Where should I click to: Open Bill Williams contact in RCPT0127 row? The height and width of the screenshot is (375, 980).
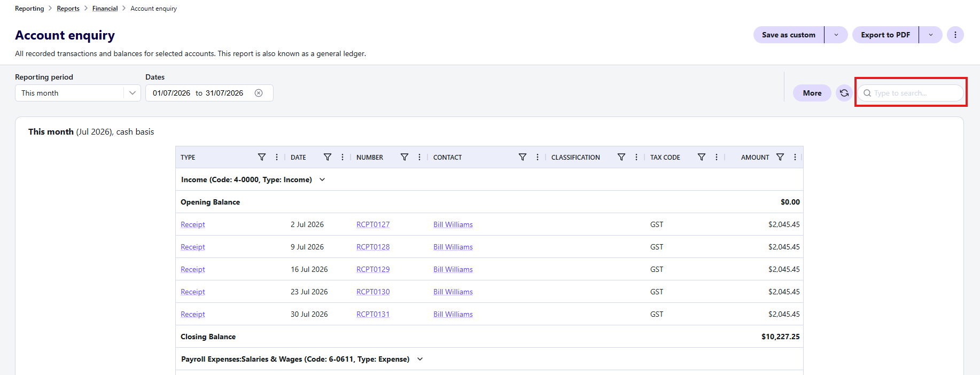[x=453, y=224]
